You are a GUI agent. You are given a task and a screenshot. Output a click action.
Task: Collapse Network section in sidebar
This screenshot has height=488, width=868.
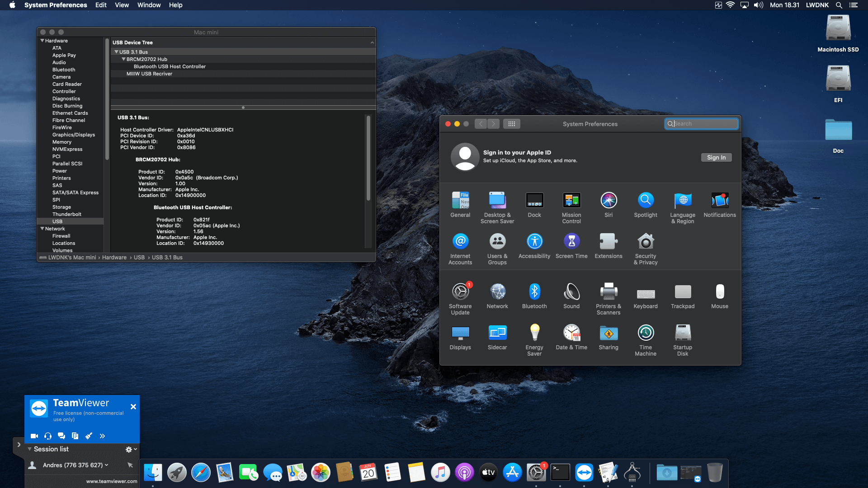tap(42, 229)
